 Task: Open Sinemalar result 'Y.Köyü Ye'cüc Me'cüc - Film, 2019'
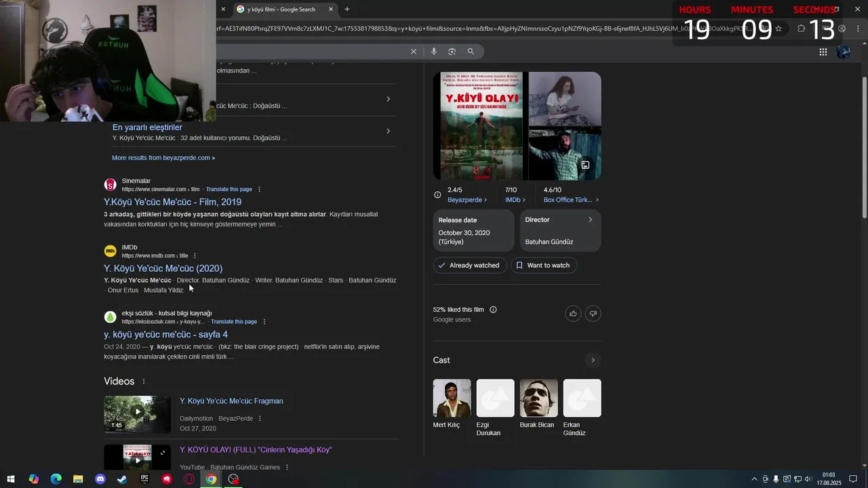172,202
